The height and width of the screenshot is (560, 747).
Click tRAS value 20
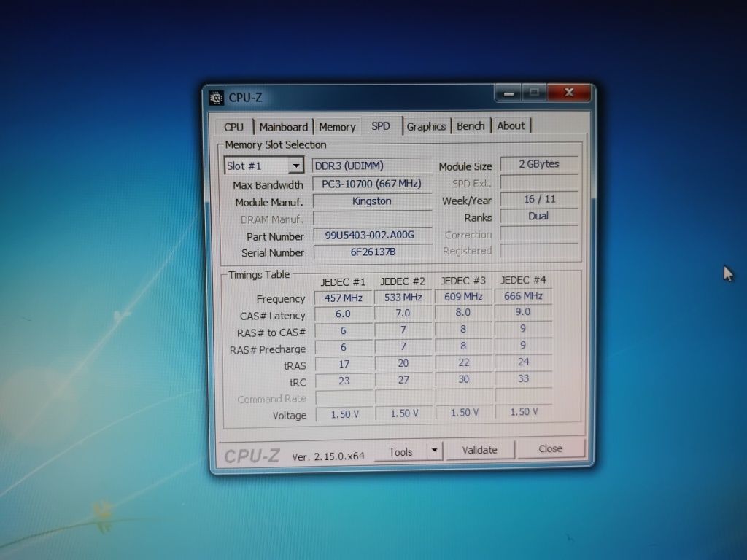tap(403, 363)
